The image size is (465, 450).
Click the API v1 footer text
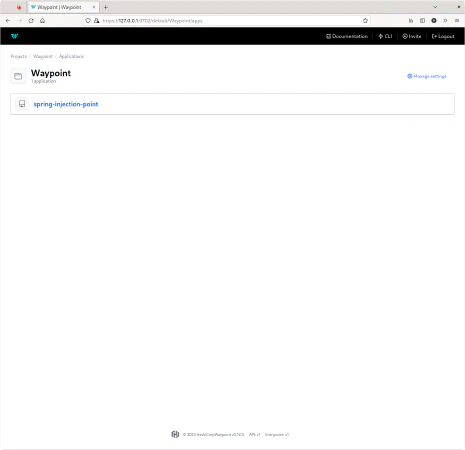[254, 434]
